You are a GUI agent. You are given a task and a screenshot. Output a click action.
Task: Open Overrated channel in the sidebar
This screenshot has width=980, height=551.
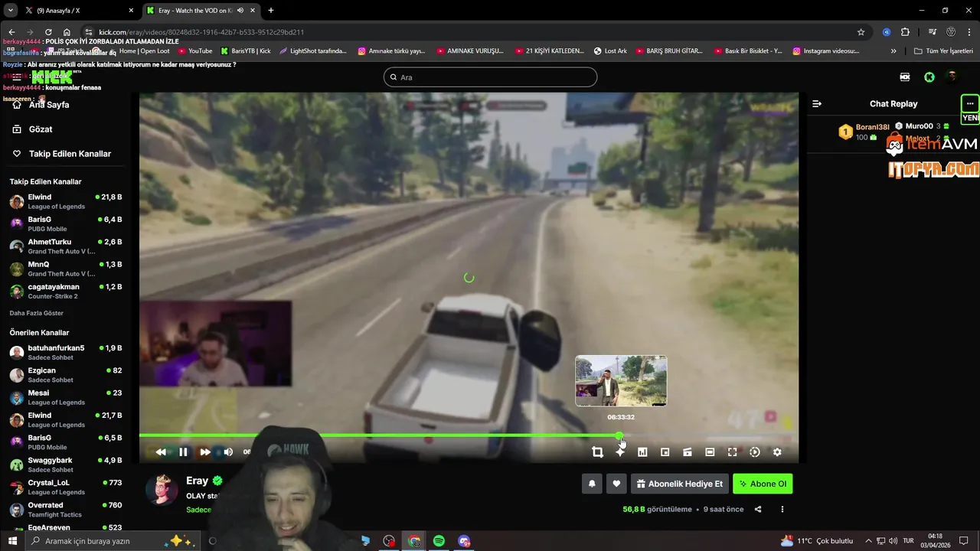pyautogui.click(x=65, y=510)
